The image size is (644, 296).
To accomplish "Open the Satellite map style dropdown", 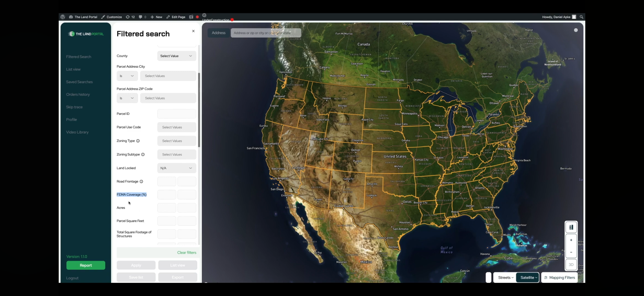I will coord(528,278).
